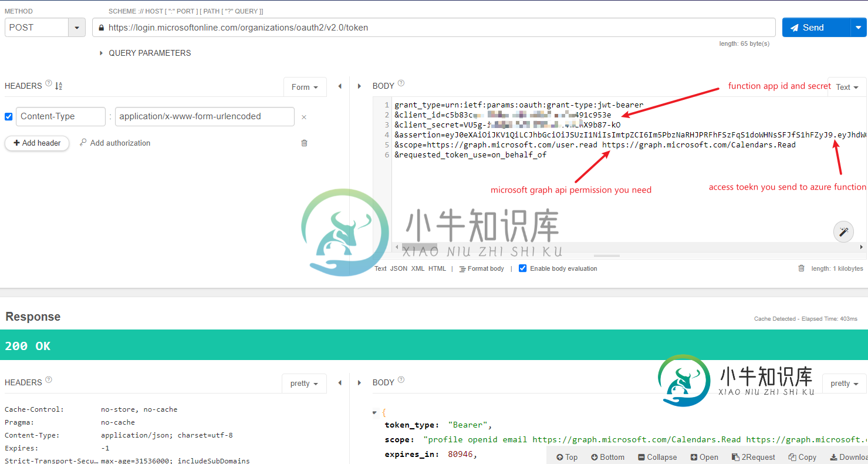Click the 200 OK status bar
Screen dimensions: 868x464
[x=434, y=345]
